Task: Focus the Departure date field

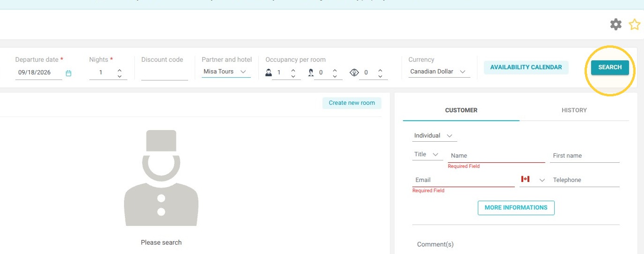Action: (x=39, y=73)
